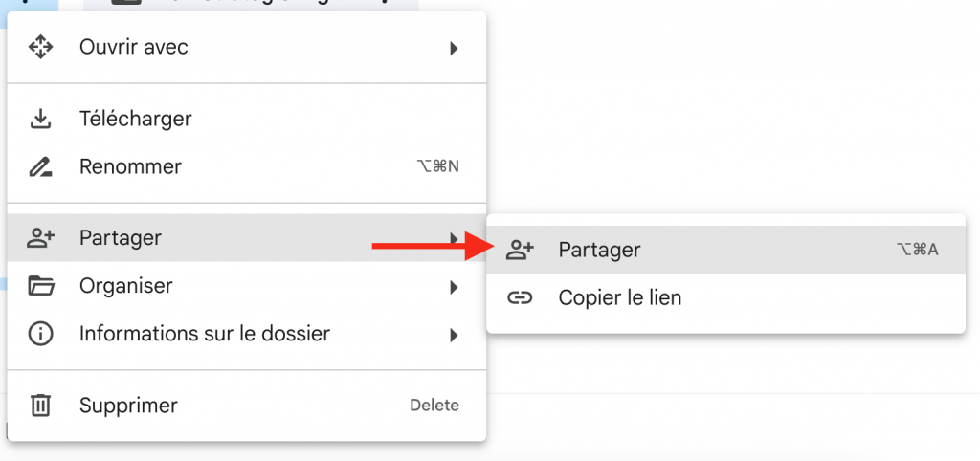980x461 pixels.
Task: Select the Renommer menu entry
Action: 130,167
